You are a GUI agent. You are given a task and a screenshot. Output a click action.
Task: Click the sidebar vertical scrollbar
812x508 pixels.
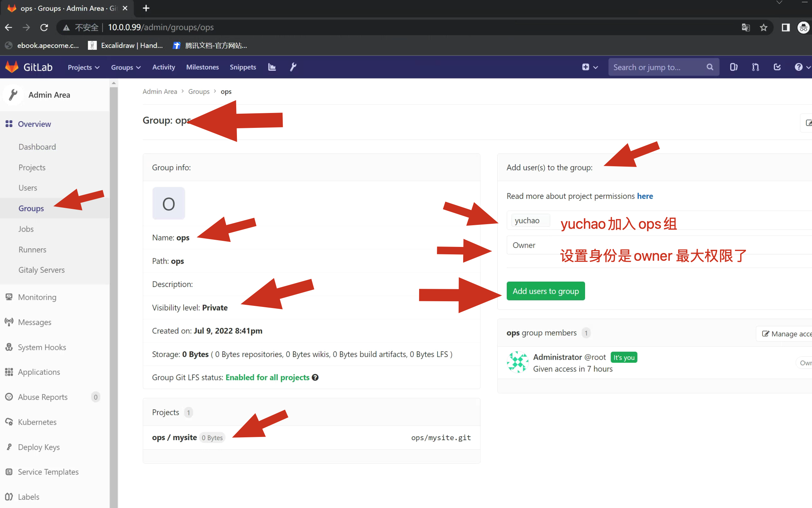114,284
